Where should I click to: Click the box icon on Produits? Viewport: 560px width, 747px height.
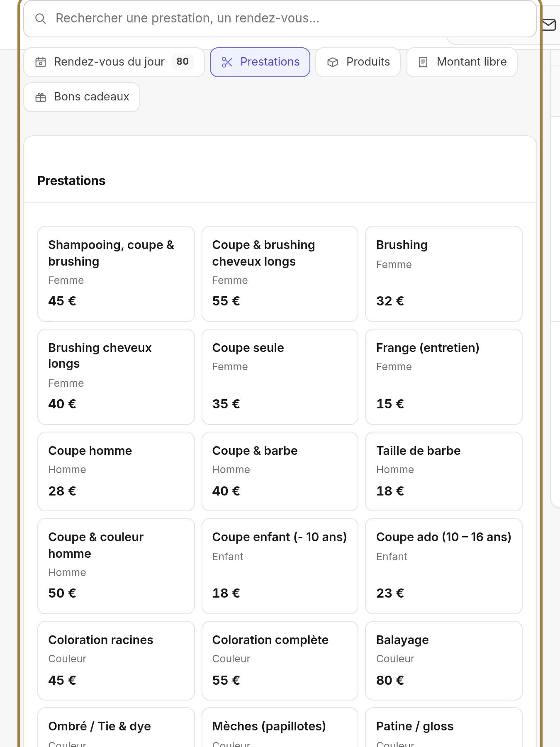click(333, 62)
